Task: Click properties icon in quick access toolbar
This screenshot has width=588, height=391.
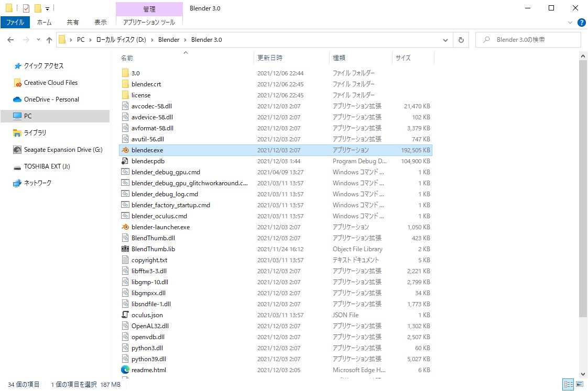Action: [26, 8]
